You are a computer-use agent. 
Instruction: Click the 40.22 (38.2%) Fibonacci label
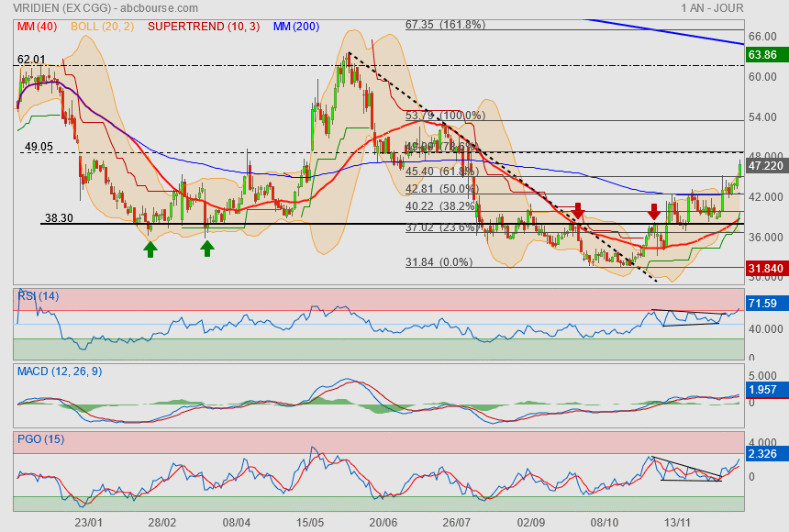click(x=440, y=206)
